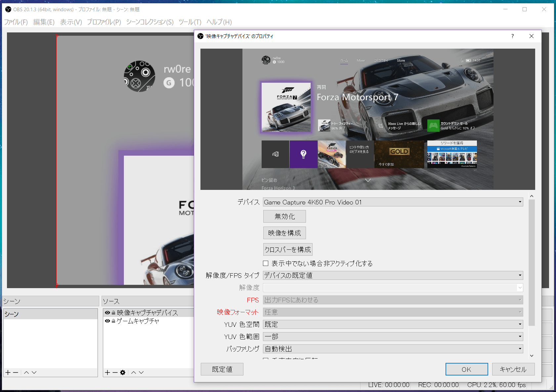This screenshot has width=556, height=392.
Task: Open シーンコレクション(S) menu
Action: click(150, 22)
